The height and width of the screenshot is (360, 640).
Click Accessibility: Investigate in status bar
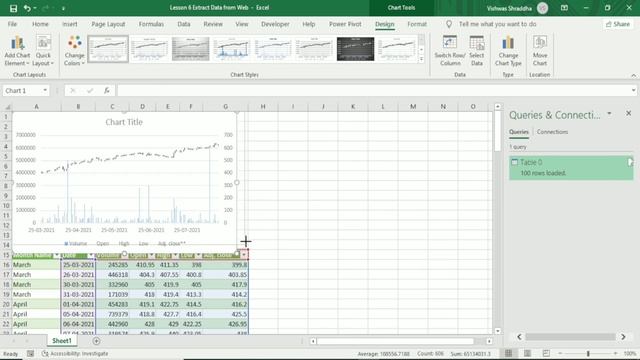[x=76, y=353]
